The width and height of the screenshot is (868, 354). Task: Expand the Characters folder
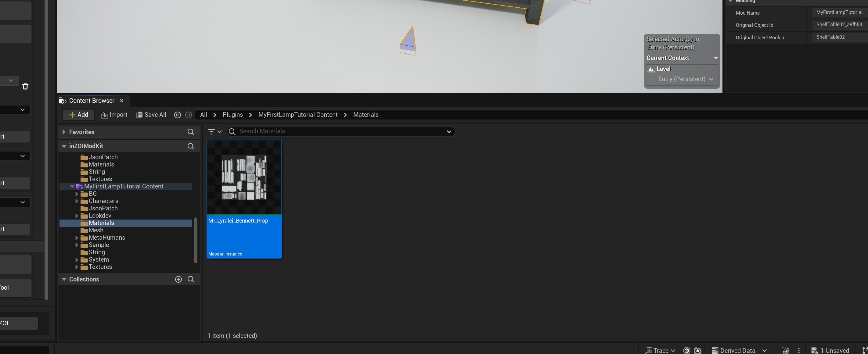[x=77, y=202]
